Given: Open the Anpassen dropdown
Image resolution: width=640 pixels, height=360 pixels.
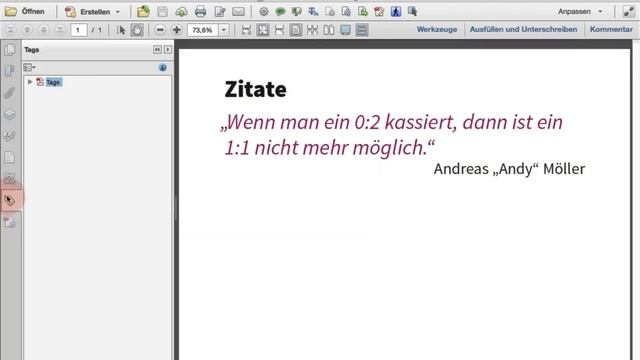Looking at the screenshot, I should (x=580, y=11).
